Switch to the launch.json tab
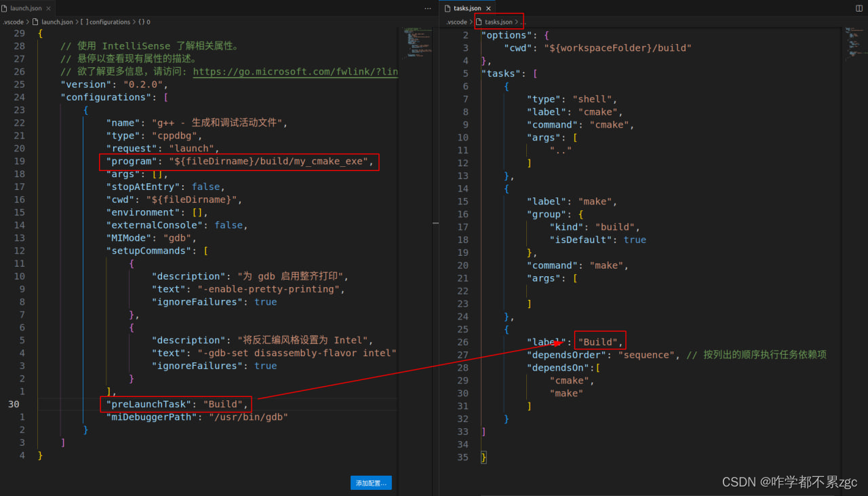Viewport: 868px width, 496px height. coord(27,8)
